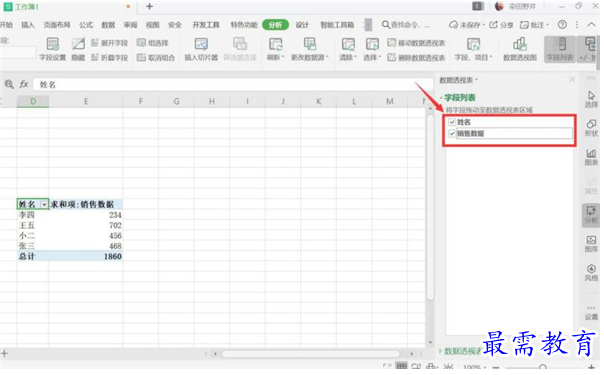Open 形状 shapes in right sidebar
Image resolution: width=604 pixels, height=375 pixels.
(x=591, y=128)
